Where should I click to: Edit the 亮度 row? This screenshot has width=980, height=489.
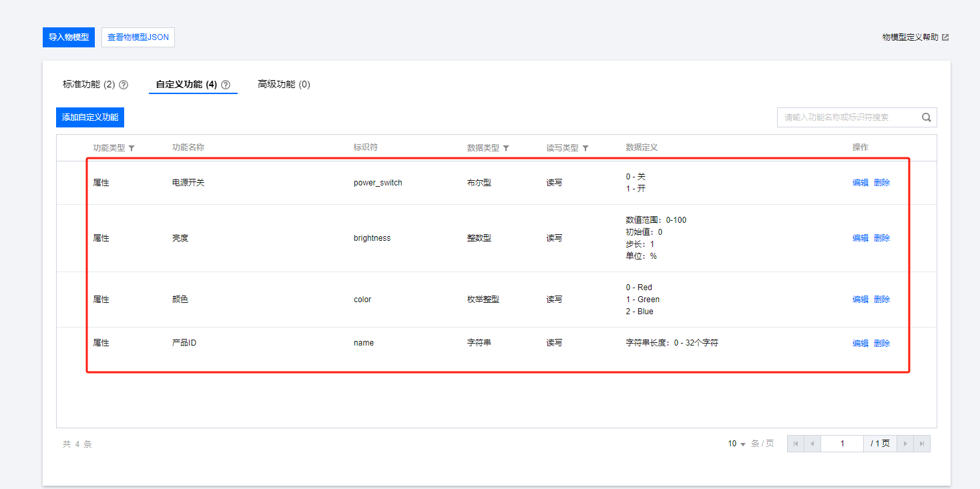(861, 238)
